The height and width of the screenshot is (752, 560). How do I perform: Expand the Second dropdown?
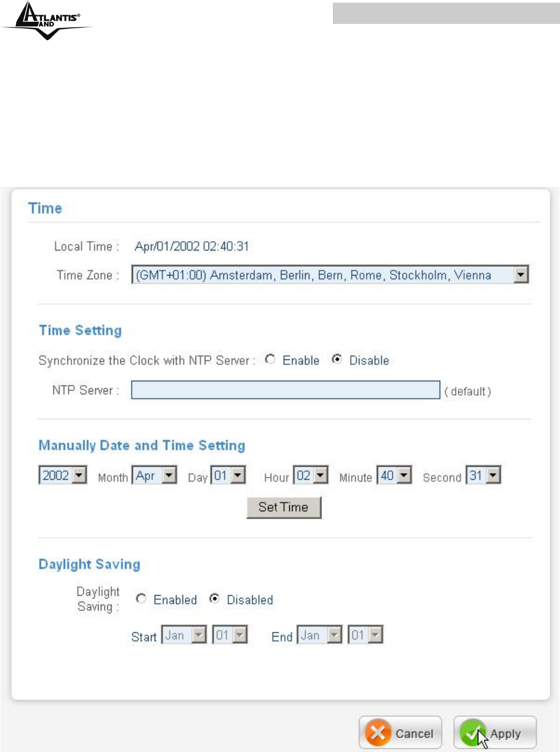coord(493,475)
